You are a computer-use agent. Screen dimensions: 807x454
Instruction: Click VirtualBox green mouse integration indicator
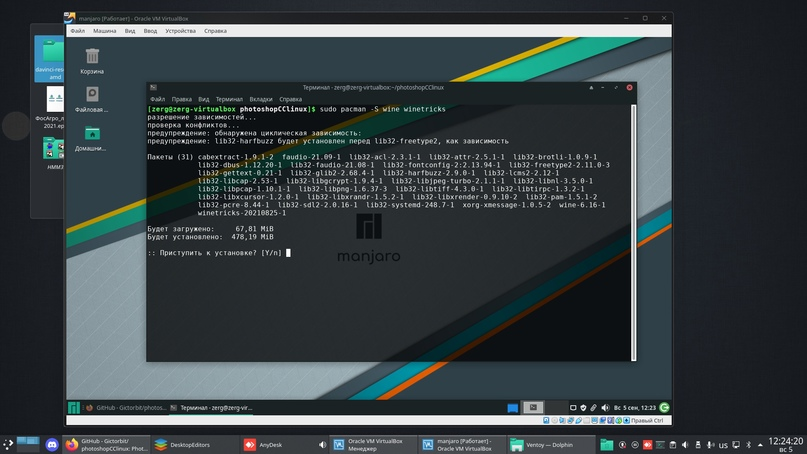tap(618, 421)
